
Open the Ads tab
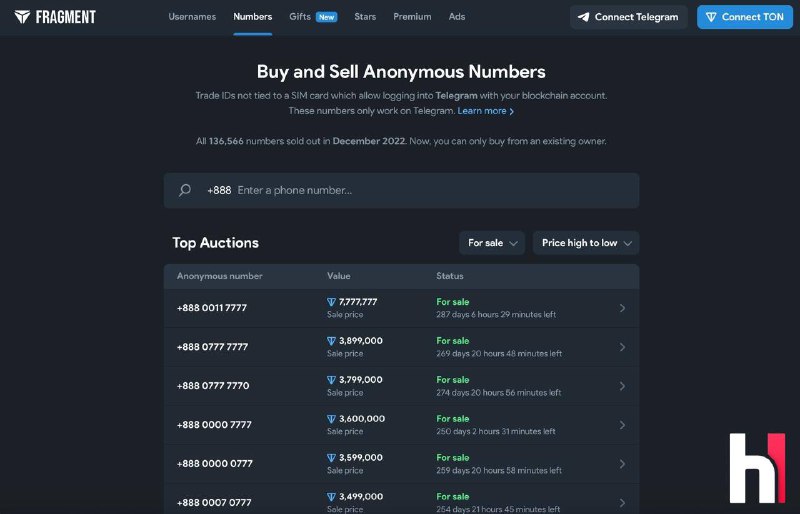457,17
